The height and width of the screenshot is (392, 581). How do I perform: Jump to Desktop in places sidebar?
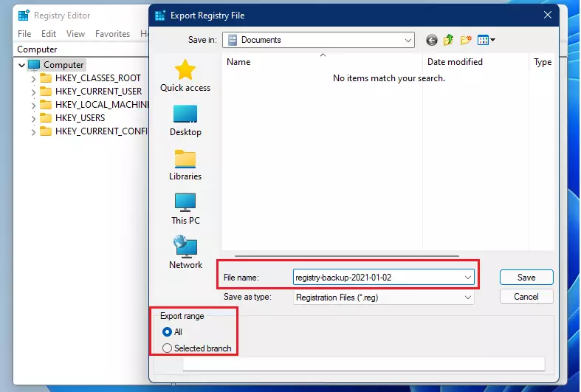click(185, 121)
